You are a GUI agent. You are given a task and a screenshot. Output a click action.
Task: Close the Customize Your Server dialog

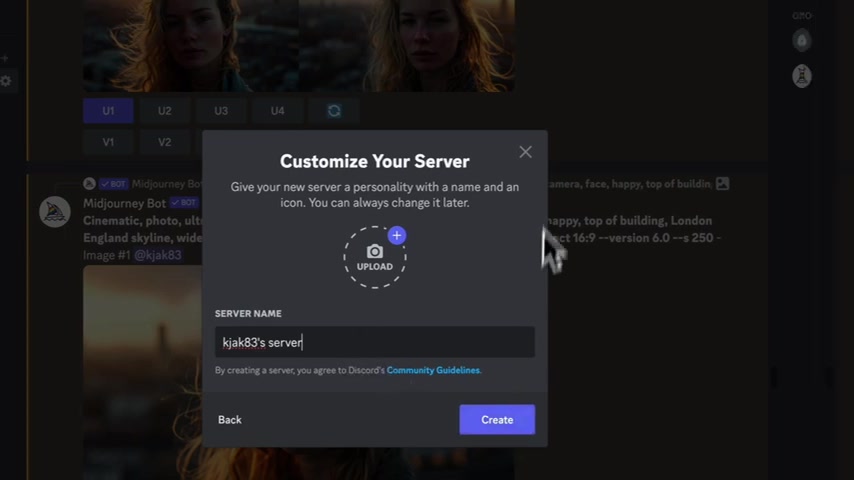coord(525,152)
